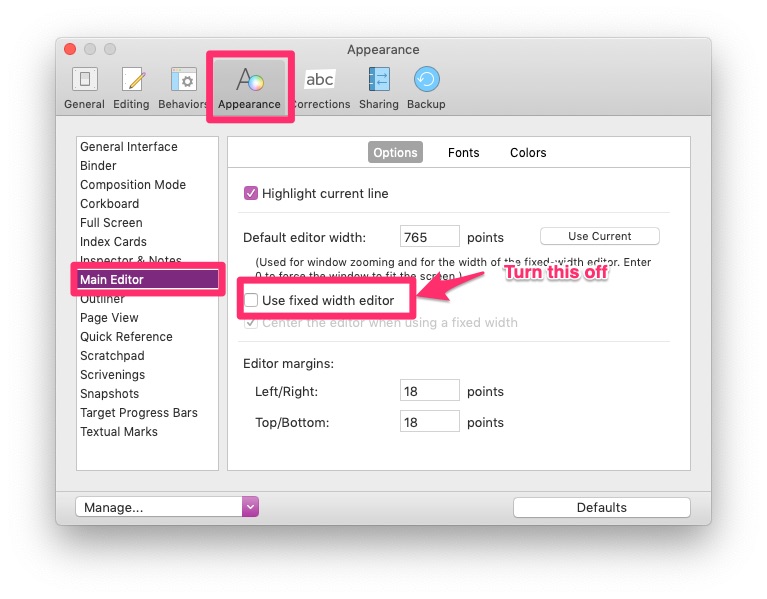This screenshot has width=767, height=599.
Task: Open the Sharing preferences pane
Action: point(379,88)
